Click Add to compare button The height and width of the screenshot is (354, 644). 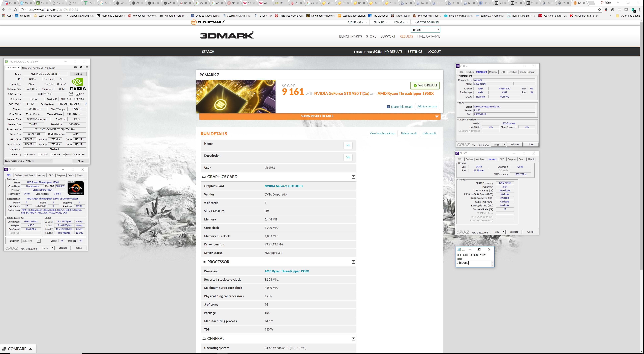click(427, 107)
